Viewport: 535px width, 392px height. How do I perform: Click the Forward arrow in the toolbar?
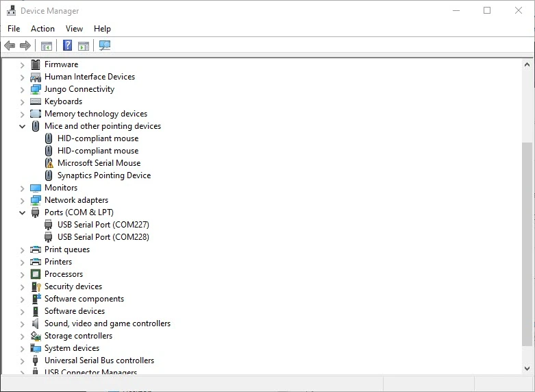[25, 46]
